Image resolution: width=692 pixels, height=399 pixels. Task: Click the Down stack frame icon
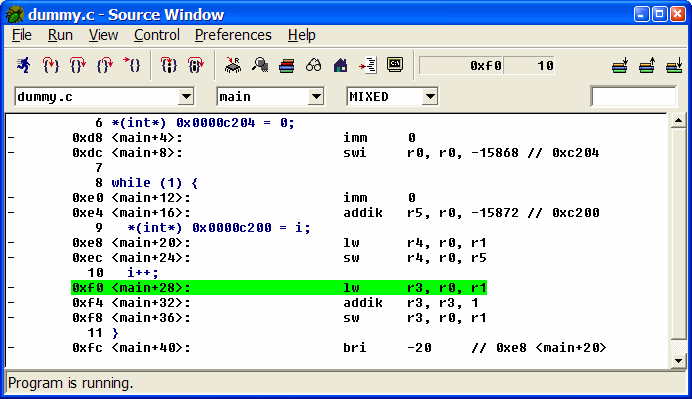coord(620,66)
